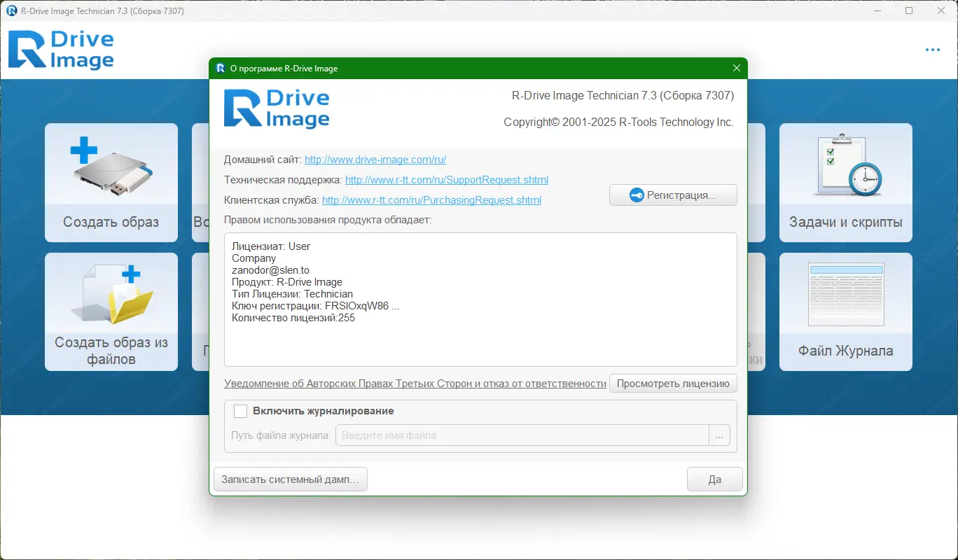This screenshot has height=560, width=958.
Task: Open the three-dots menu in main window
Action: pos(932,50)
